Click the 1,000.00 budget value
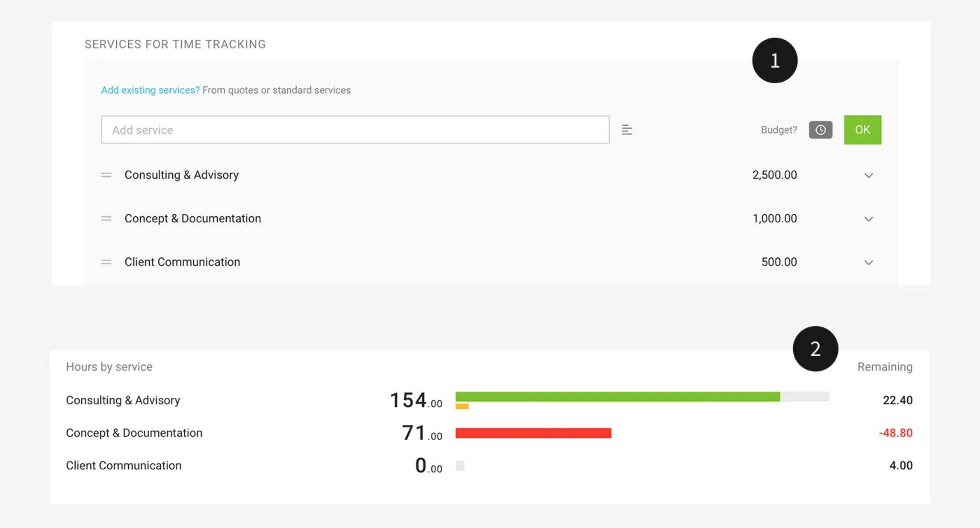 tap(775, 219)
